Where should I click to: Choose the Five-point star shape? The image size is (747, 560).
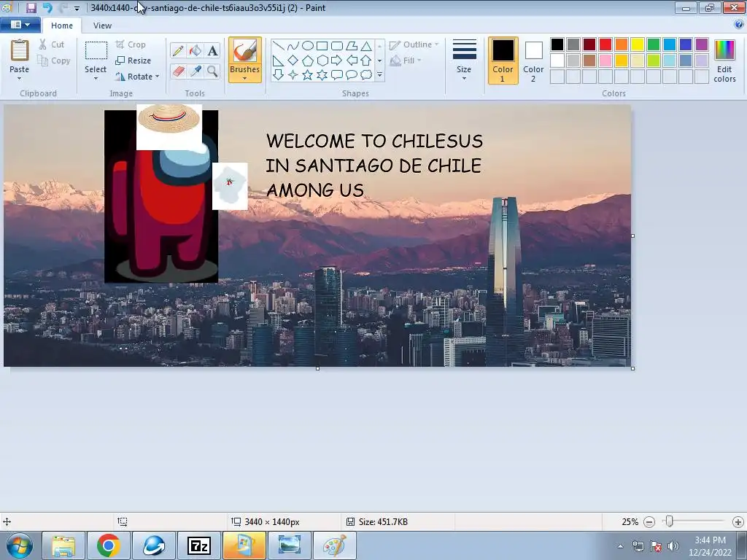[308, 75]
